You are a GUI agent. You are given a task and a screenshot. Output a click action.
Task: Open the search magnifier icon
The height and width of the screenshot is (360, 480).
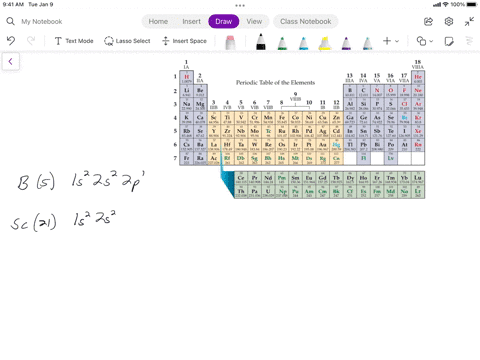point(10,21)
